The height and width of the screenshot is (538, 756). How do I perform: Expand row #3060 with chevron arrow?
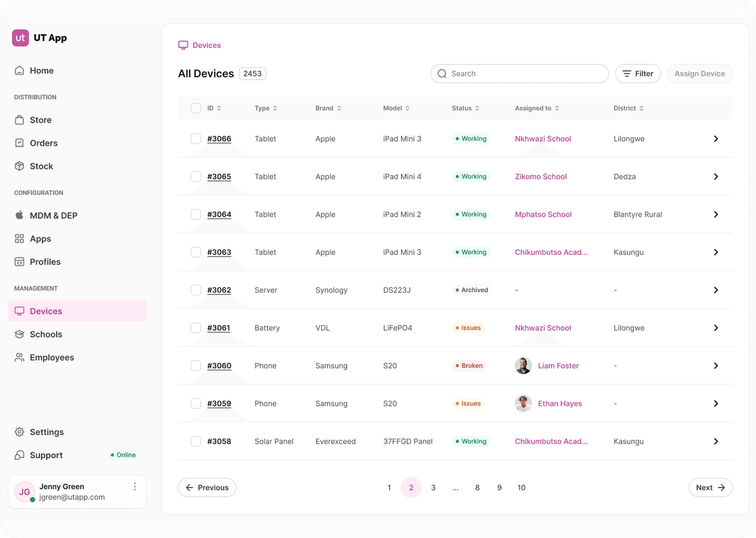tap(716, 366)
